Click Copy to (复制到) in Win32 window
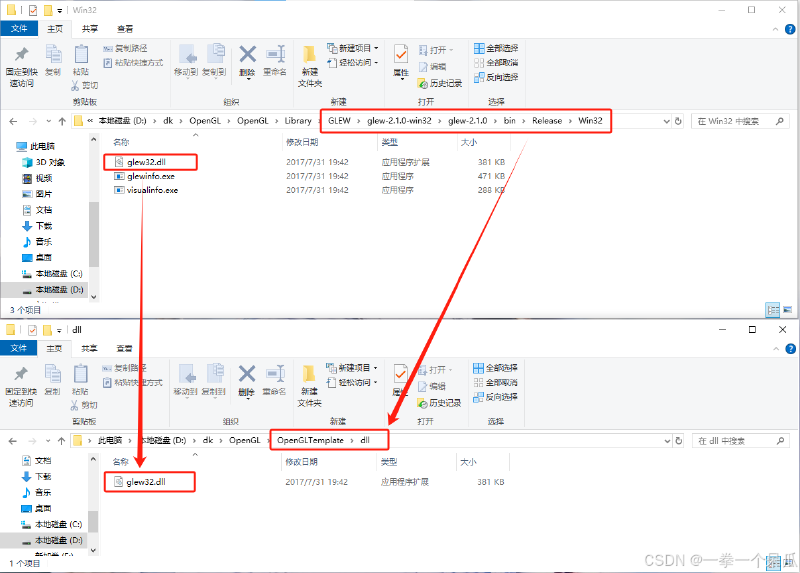 click(214, 60)
